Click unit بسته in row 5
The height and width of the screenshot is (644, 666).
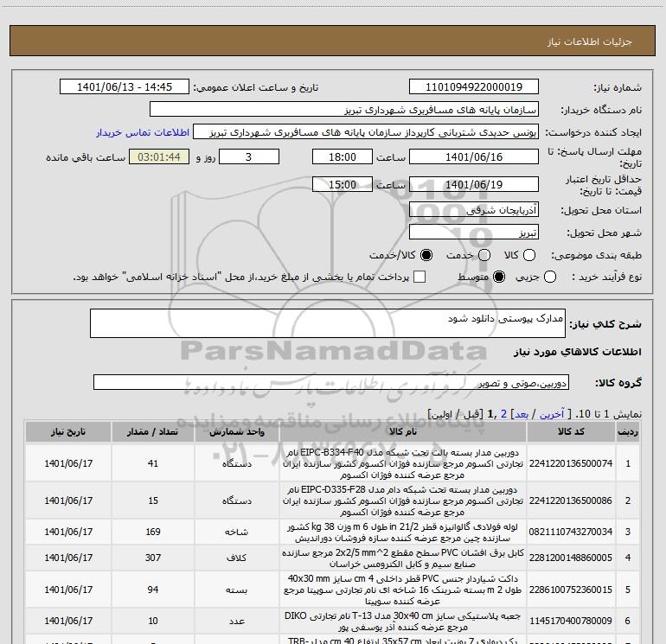(237, 590)
